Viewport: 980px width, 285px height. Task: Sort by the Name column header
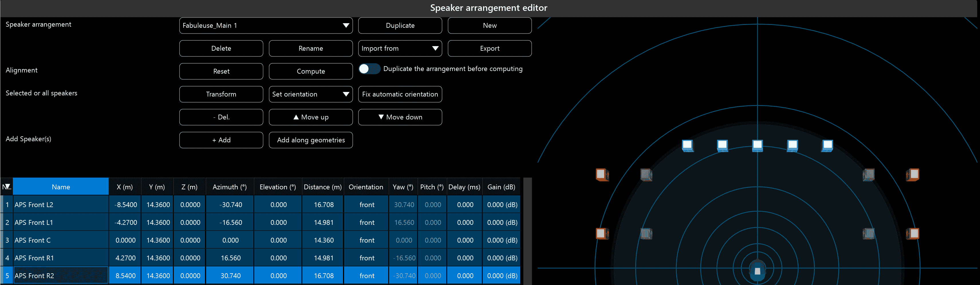pyautogui.click(x=61, y=187)
